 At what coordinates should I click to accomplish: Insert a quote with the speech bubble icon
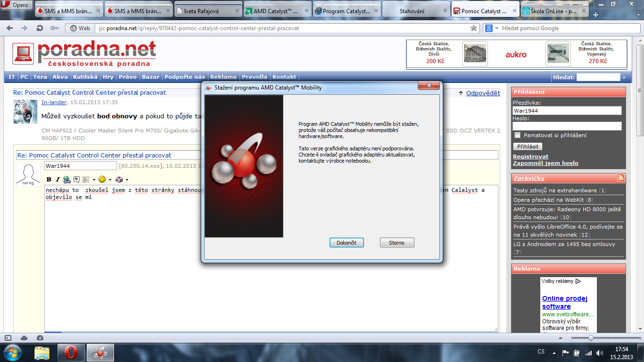point(76,180)
